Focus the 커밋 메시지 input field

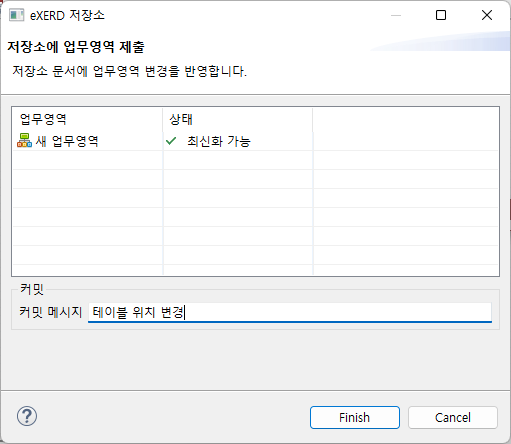(290, 312)
